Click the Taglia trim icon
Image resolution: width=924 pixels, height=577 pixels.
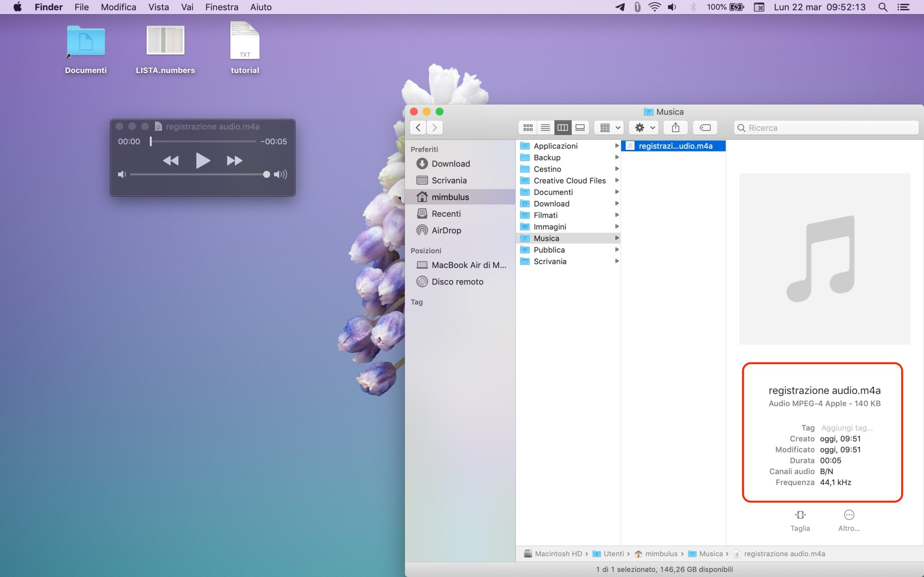pyautogui.click(x=800, y=515)
